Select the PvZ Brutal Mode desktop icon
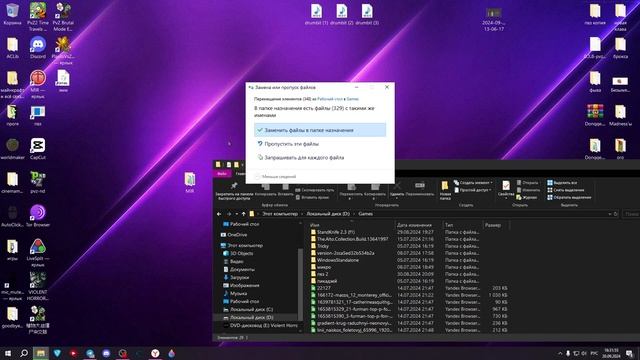Image resolution: width=640 pixels, height=360 pixels. click(x=63, y=17)
